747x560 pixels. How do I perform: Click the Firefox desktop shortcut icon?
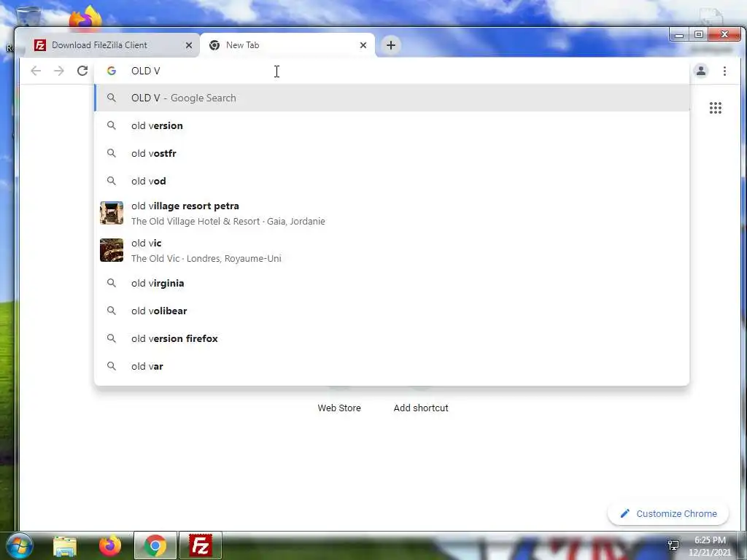tap(85, 18)
